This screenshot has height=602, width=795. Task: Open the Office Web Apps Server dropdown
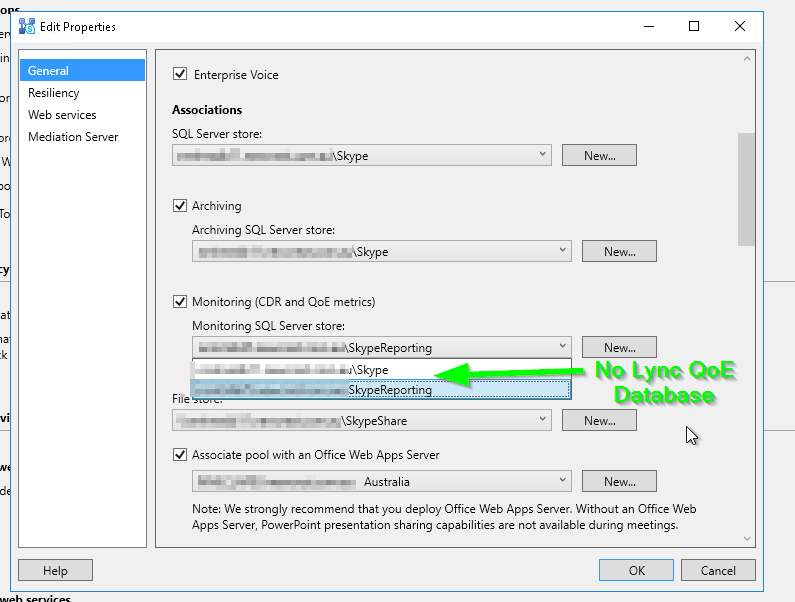pyautogui.click(x=382, y=481)
